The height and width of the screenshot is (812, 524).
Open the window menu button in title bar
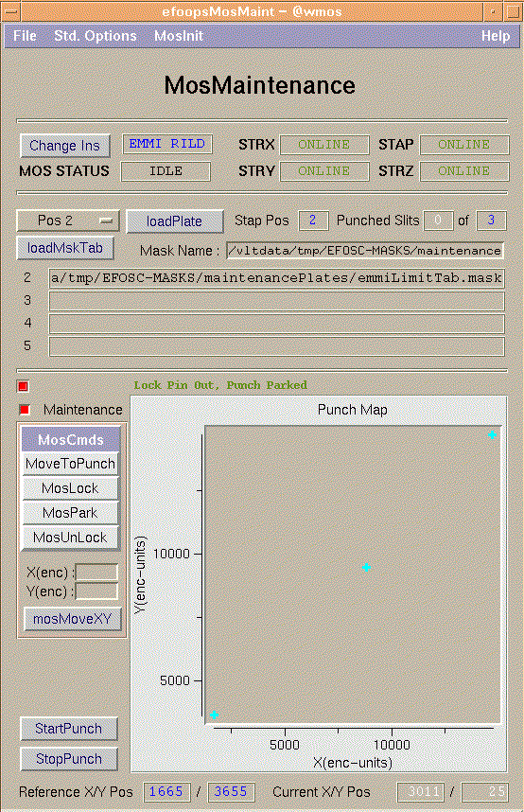pos(11,10)
